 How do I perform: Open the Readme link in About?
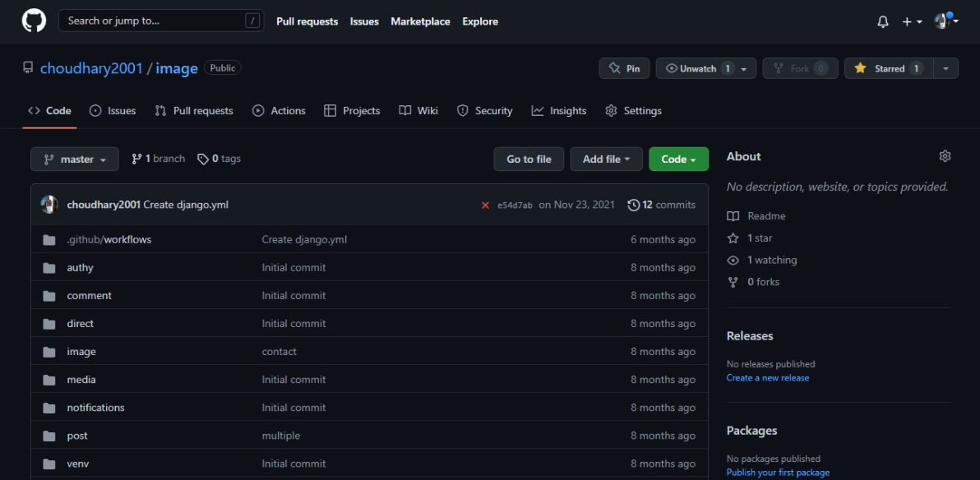tap(757, 216)
